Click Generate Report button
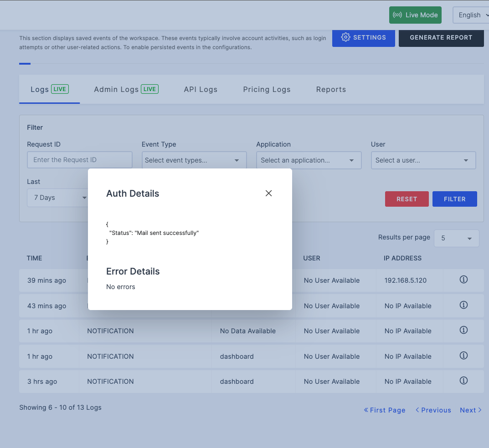The image size is (489, 448). click(x=441, y=37)
